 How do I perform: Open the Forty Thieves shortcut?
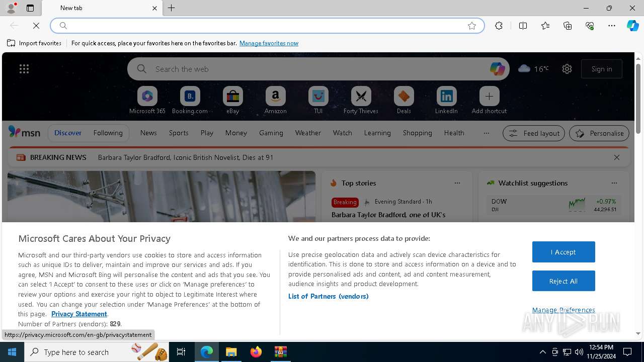pos(361,101)
